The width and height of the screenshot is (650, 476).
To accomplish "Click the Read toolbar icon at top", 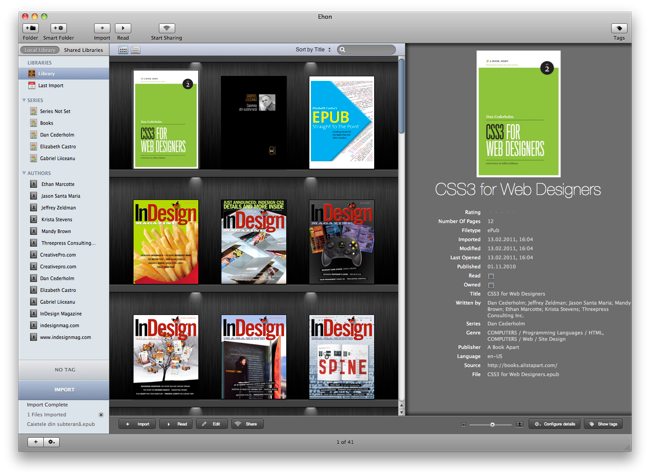I will [x=123, y=28].
